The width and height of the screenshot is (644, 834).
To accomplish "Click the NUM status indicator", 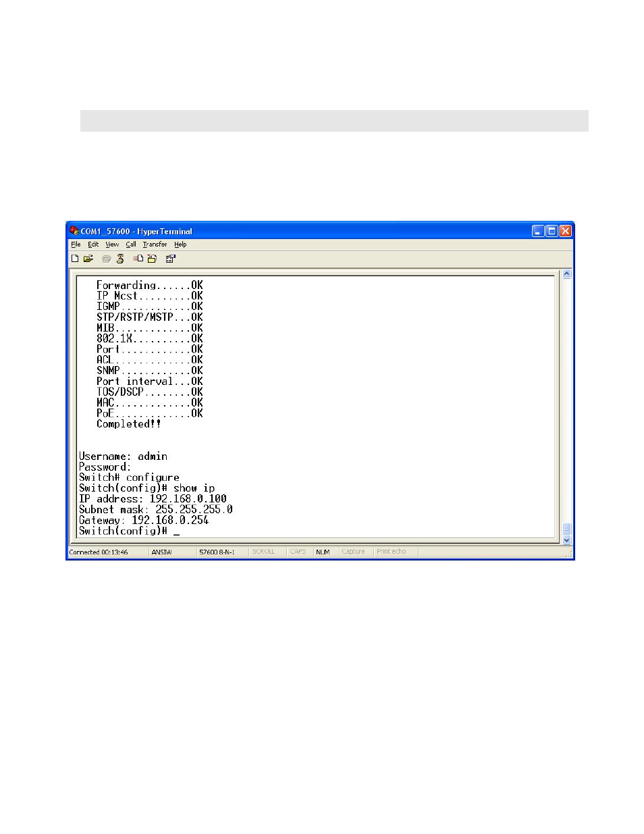I will [323, 552].
